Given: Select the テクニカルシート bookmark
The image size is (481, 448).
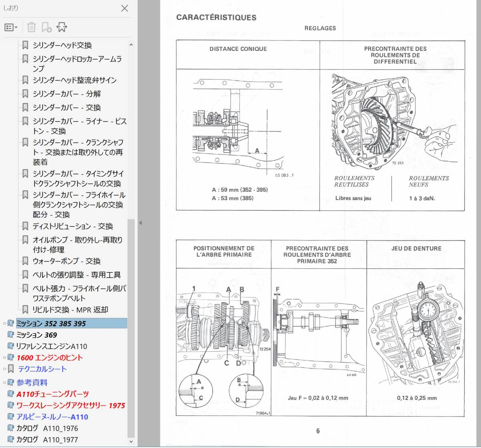Looking at the screenshot, I should point(42,369).
